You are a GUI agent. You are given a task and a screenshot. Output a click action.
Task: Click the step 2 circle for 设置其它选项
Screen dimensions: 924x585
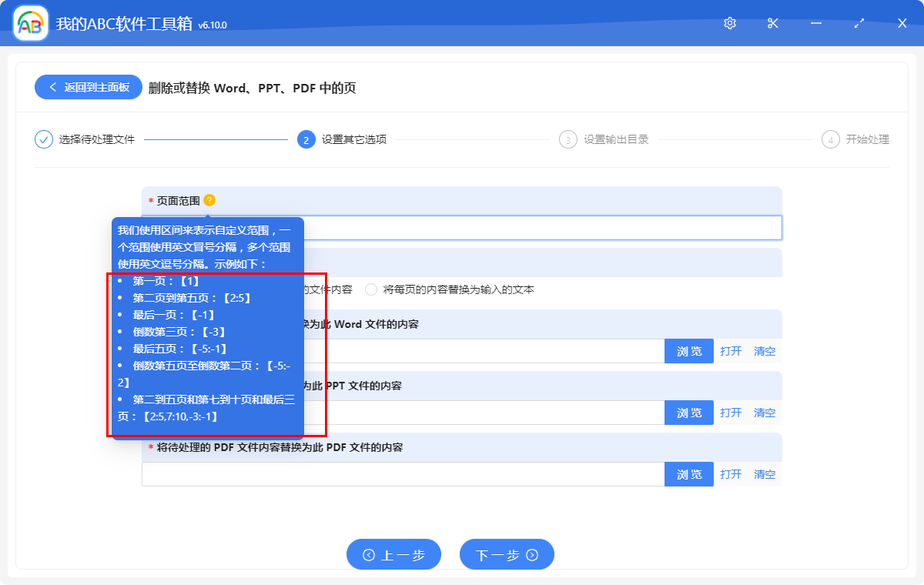point(306,139)
